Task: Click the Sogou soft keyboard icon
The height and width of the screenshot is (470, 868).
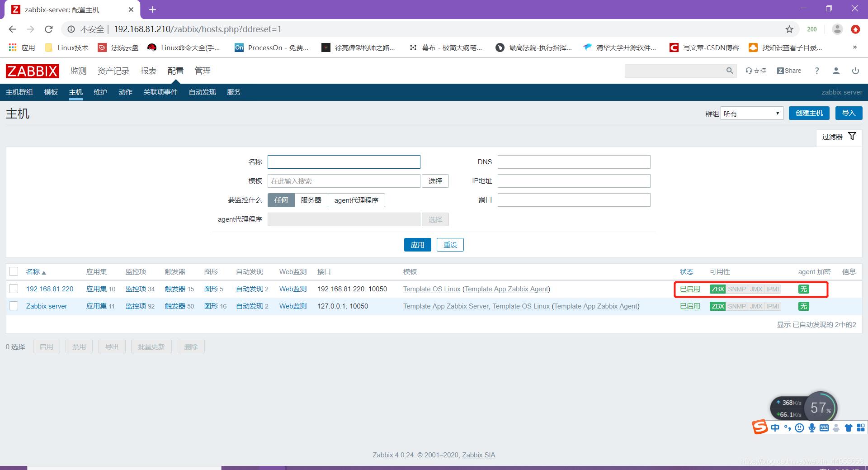Action: 824,427
